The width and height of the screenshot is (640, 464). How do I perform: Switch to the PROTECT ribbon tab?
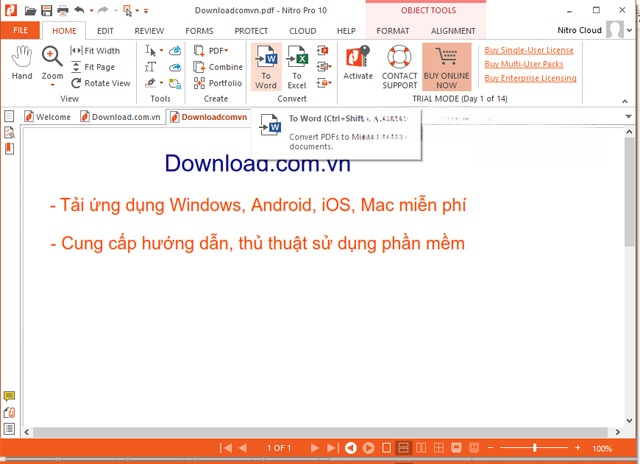coord(251,31)
